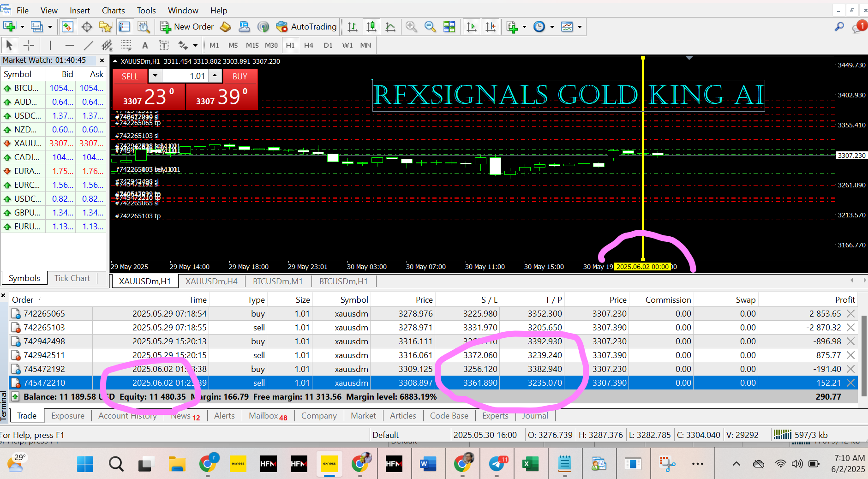Open the search magnifier icon
The height and width of the screenshot is (479, 868).
point(839,27)
